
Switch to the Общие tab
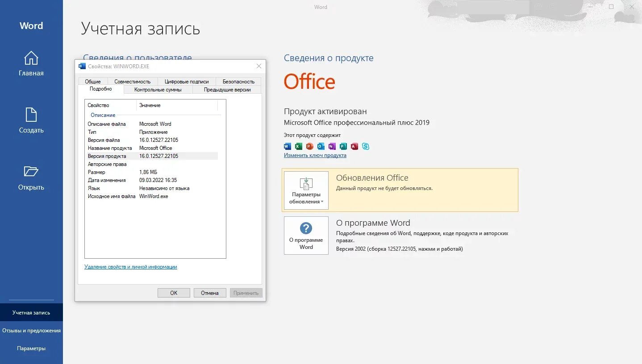(x=93, y=82)
